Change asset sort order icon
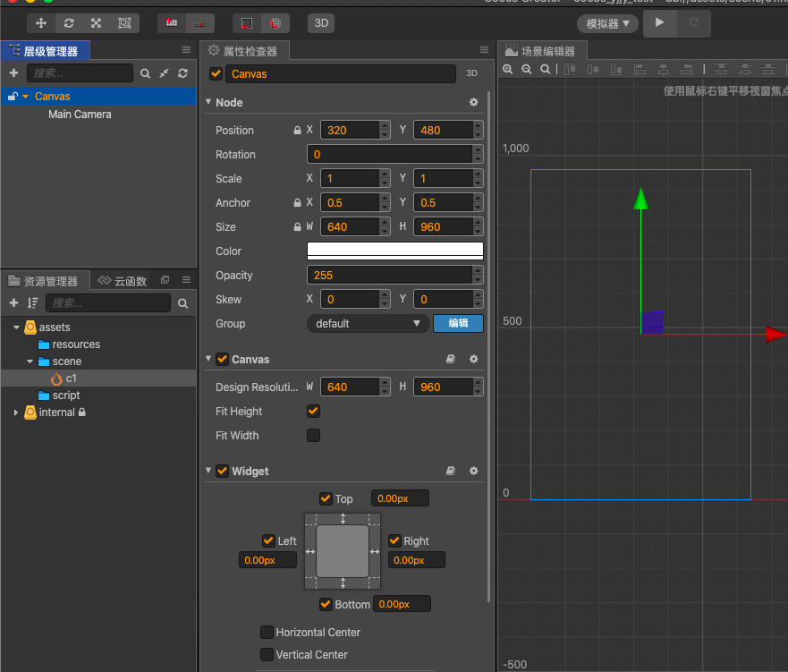Image resolution: width=788 pixels, height=672 pixels. click(33, 302)
